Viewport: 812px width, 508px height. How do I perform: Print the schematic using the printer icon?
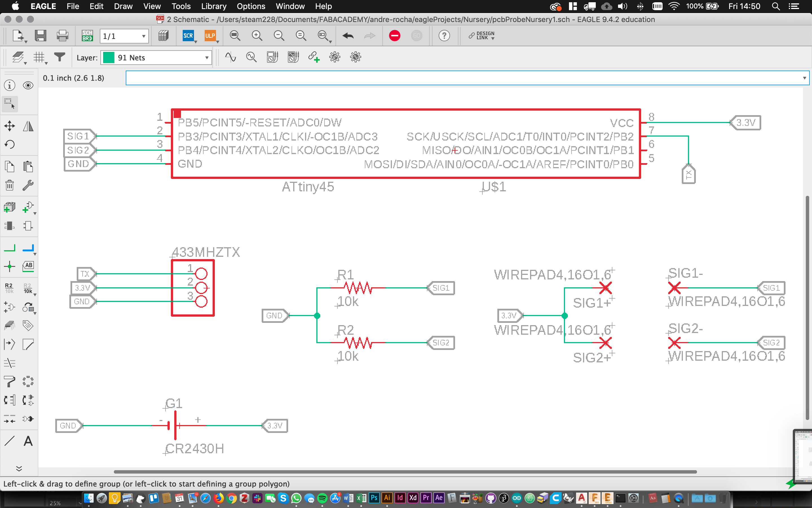(62, 36)
